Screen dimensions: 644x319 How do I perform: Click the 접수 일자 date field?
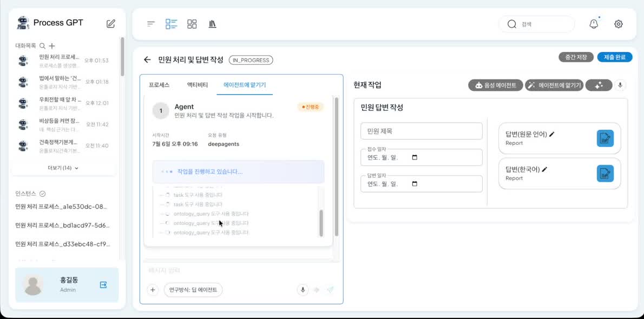click(x=422, y=157)
